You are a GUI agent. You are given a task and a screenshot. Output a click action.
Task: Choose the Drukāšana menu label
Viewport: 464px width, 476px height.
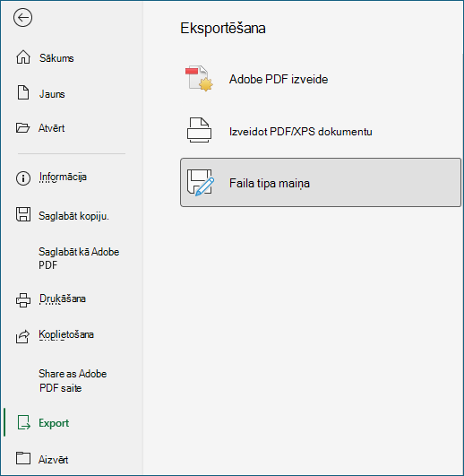[x=63, y=299]
